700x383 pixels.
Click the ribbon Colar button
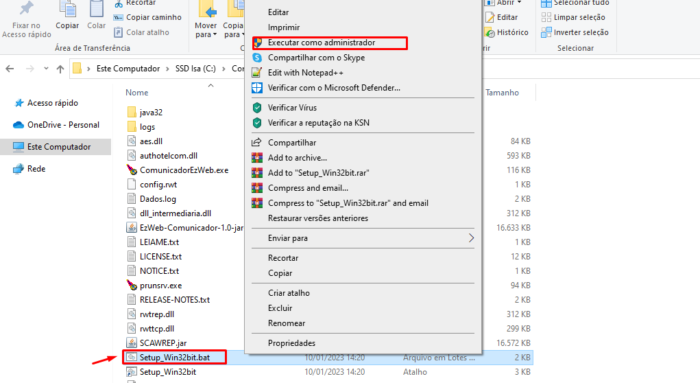[x=96, y=16]
